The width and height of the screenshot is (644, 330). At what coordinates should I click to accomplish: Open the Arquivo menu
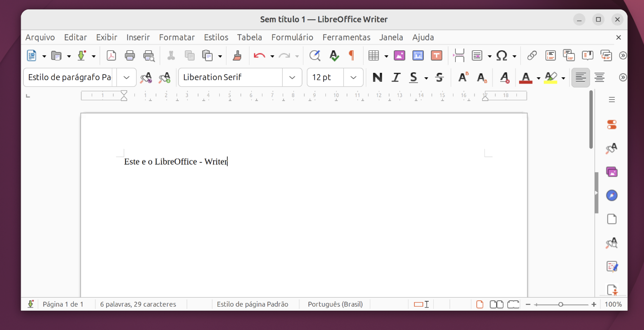40,37
